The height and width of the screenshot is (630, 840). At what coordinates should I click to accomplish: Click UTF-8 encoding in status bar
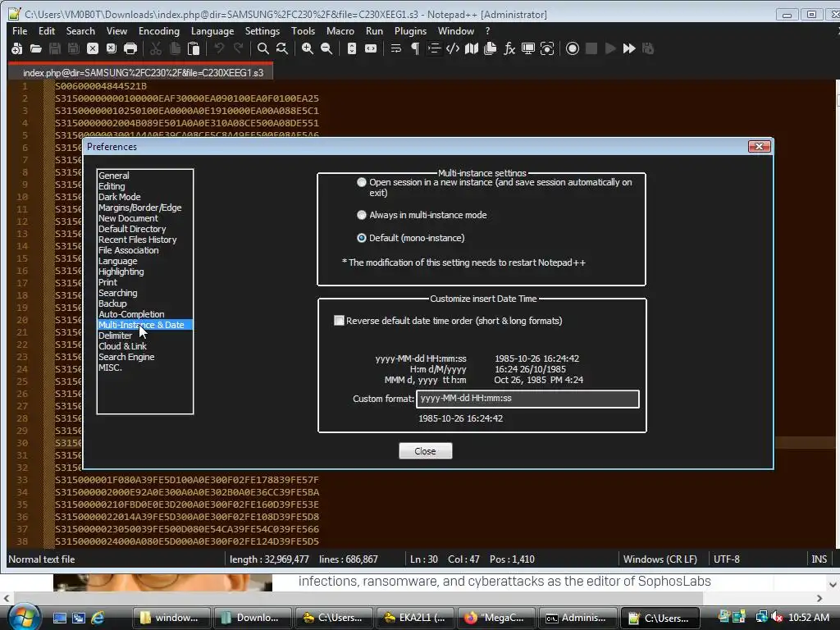[727, 559]
